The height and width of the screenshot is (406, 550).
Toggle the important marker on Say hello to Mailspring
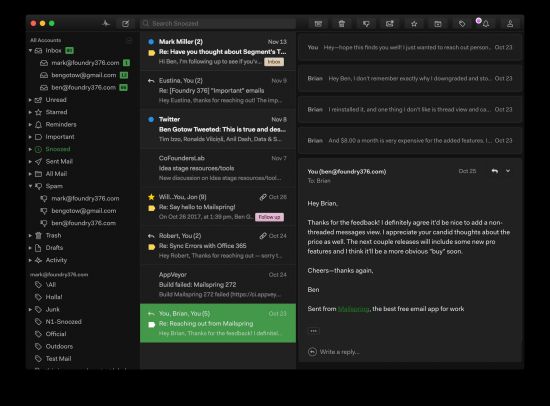152,208
